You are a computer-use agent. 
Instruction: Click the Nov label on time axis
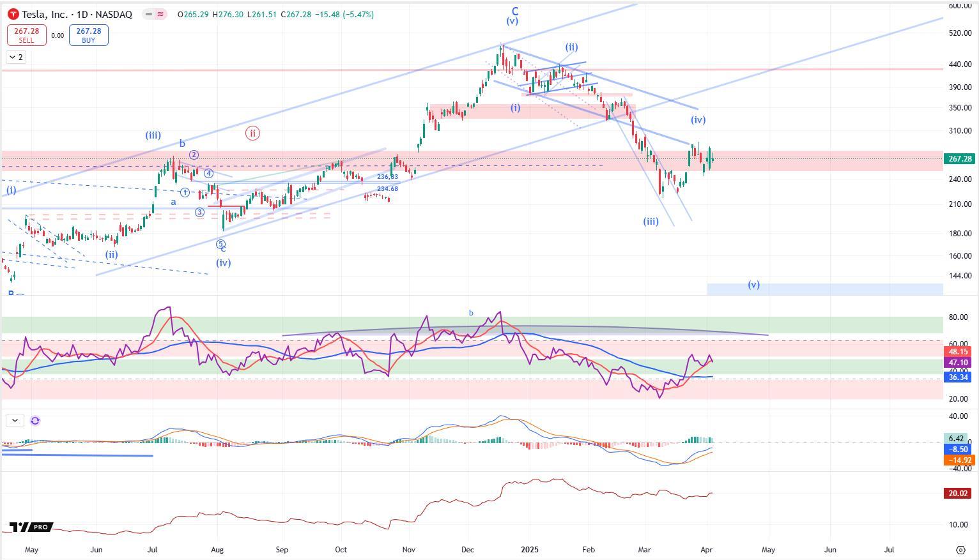point(409,550)
